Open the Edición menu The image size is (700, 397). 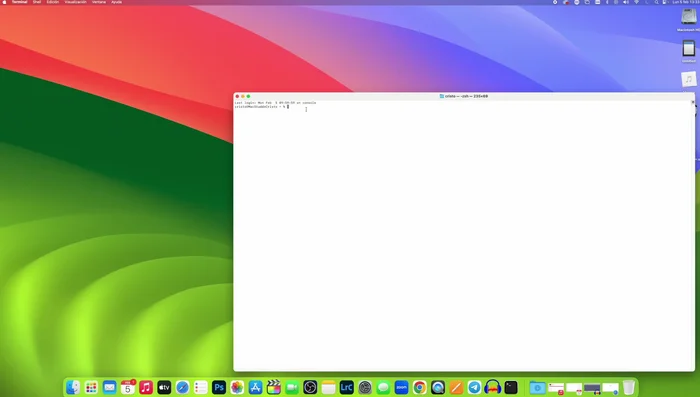tap(53, 2)
